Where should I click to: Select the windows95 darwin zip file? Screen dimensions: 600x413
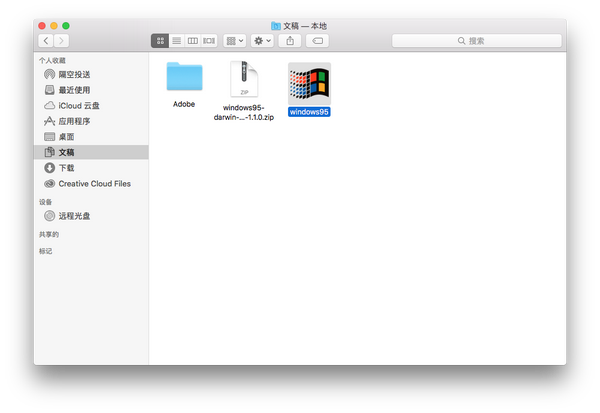[244, 91]
